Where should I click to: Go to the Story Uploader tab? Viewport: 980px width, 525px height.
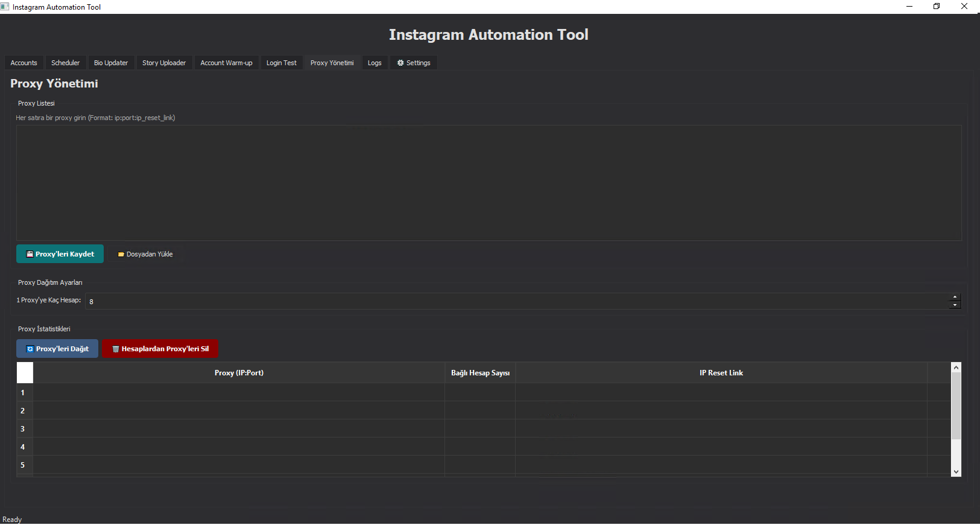(x=164, y=63)
